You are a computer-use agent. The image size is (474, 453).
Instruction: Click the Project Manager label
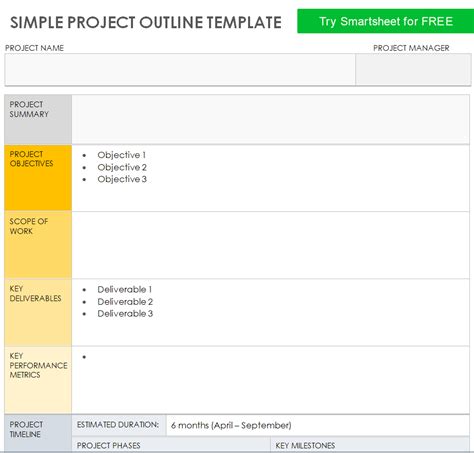point(411,48)
